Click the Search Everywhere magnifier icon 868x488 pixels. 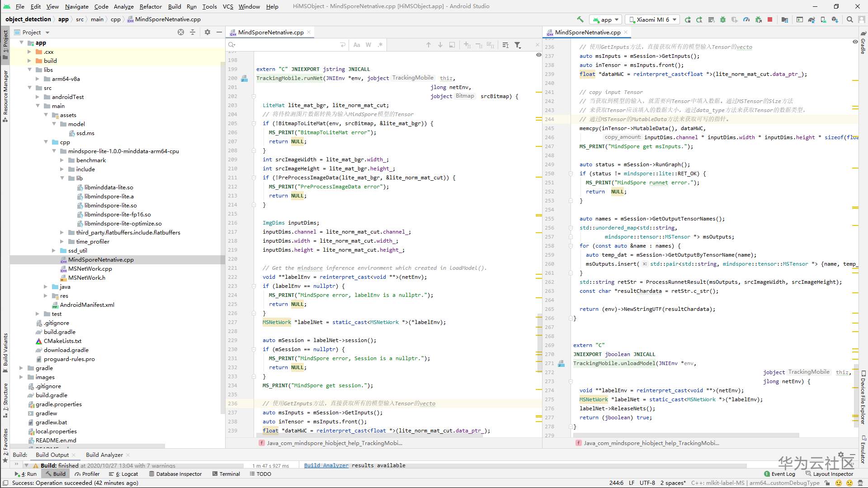(849, 19)
